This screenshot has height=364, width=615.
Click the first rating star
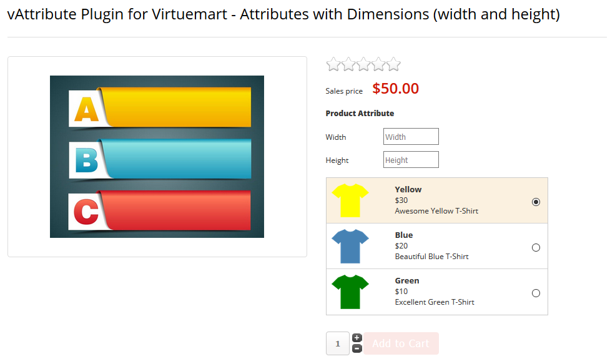[333, 64]
